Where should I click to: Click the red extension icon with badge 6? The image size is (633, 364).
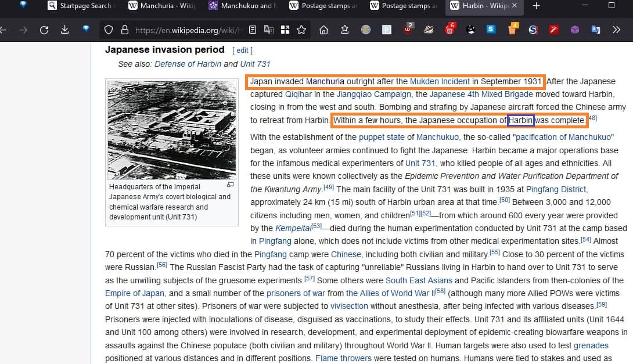pyautogui.click(x=449, y=28)
